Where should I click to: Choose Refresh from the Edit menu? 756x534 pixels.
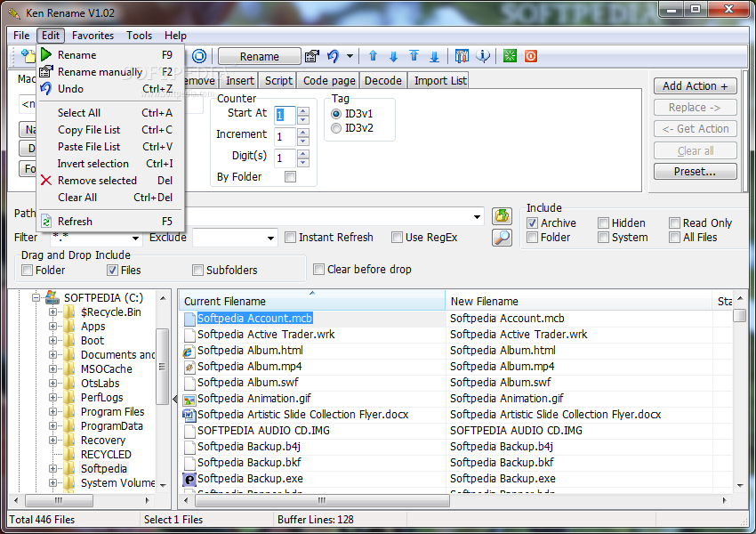point(110,222)
